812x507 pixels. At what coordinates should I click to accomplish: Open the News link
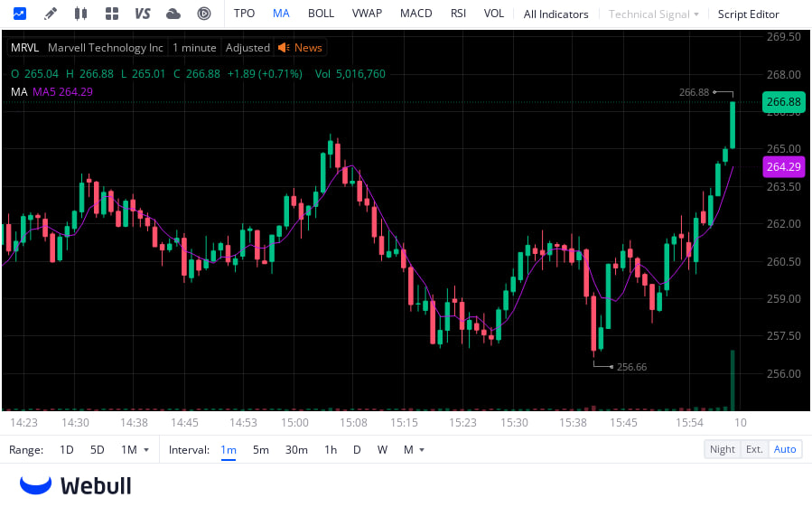[x=308, y=48]
